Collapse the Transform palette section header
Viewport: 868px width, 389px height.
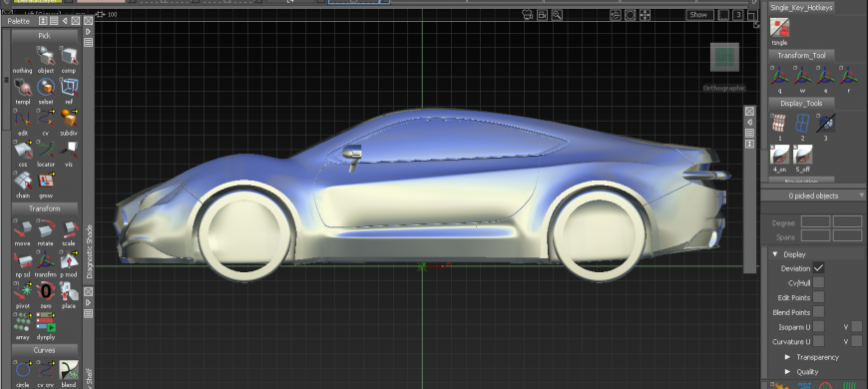(44, 208)
